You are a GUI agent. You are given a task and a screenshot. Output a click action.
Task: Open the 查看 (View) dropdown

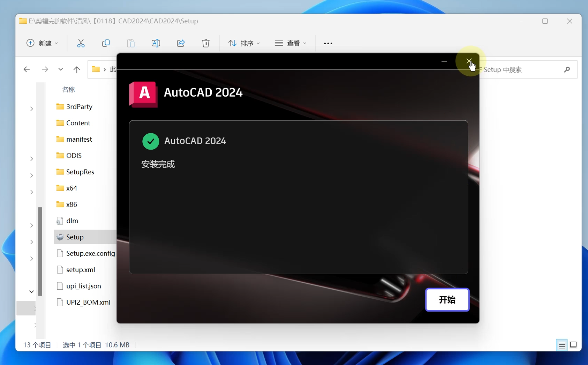291,43
